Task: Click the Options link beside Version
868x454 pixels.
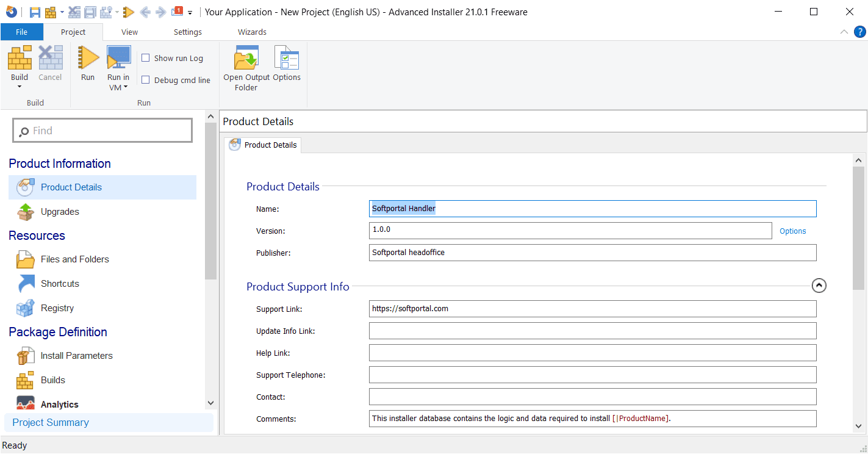Action: (x=792, y=231)
